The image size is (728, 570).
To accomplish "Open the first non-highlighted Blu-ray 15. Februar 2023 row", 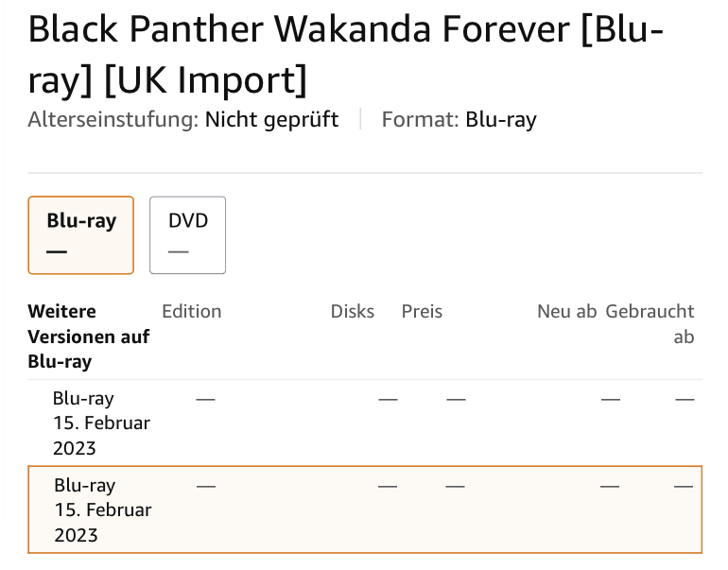I will pyautogui.click(x=365, y=423).
